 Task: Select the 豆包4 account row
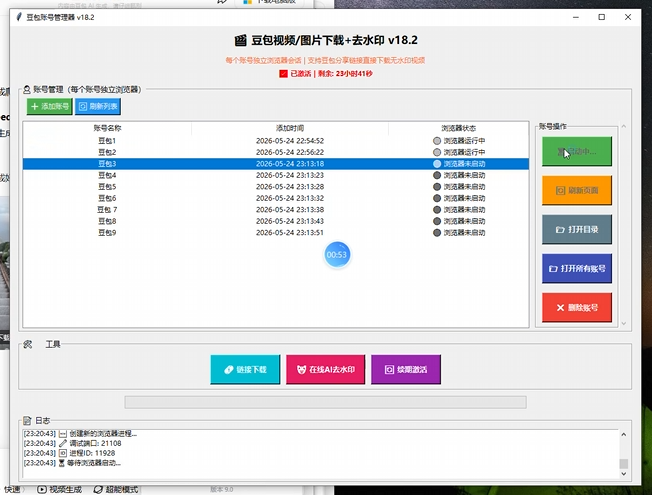[x=276, y=175]
